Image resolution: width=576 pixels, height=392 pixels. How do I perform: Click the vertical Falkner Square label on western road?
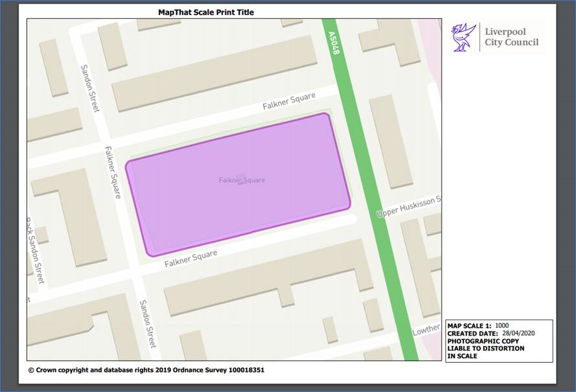tap(113, 172)
